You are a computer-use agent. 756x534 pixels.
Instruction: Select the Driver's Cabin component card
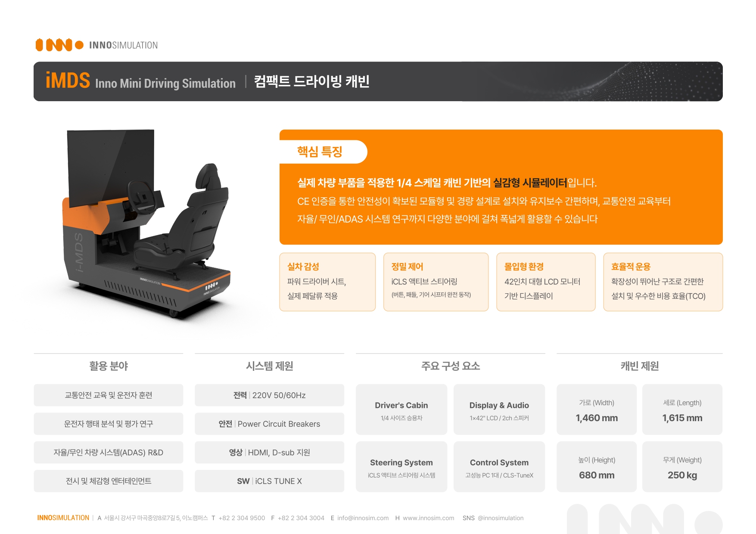pos(401,410)
